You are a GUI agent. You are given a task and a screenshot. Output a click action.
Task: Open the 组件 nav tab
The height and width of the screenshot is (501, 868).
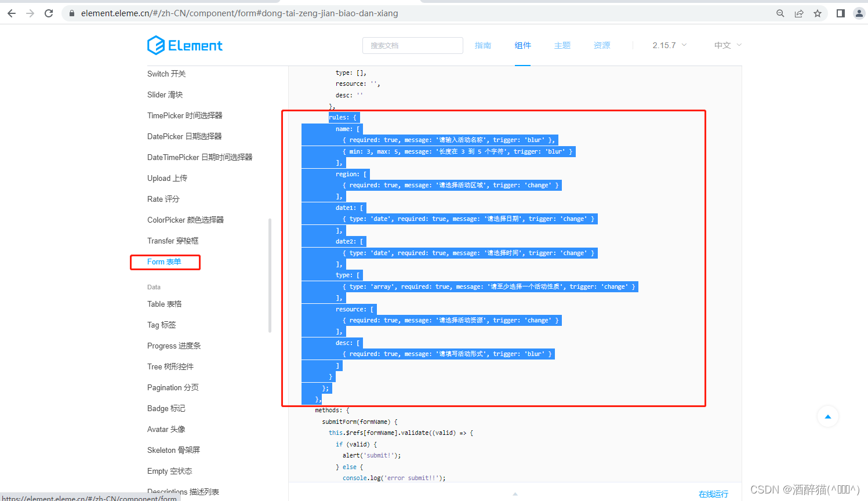[522, 45]
